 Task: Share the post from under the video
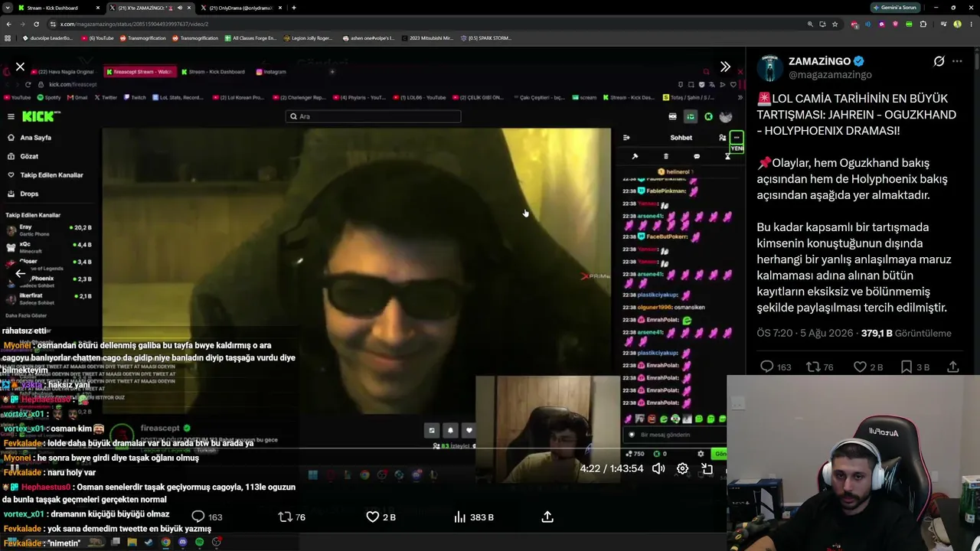(547, 517)
